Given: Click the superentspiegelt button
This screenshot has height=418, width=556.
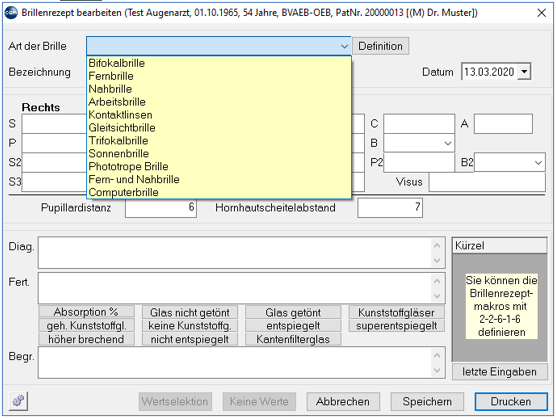Looking at the screenshot, I should tap(396, 325).
